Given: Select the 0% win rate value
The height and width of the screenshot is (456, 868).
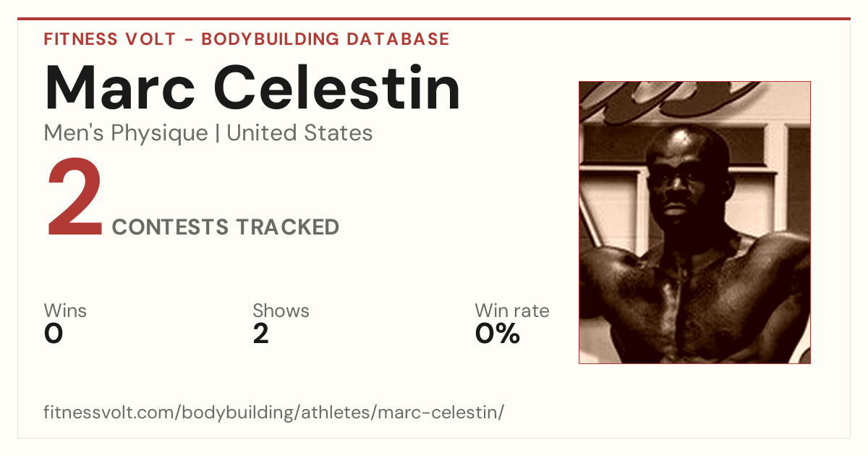Looking at the screenshot, I should pyautogui.click(x=498, y=334).
